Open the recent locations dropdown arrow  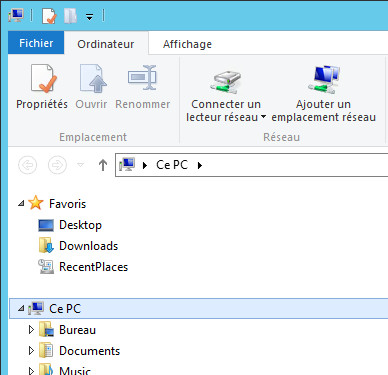80,165
